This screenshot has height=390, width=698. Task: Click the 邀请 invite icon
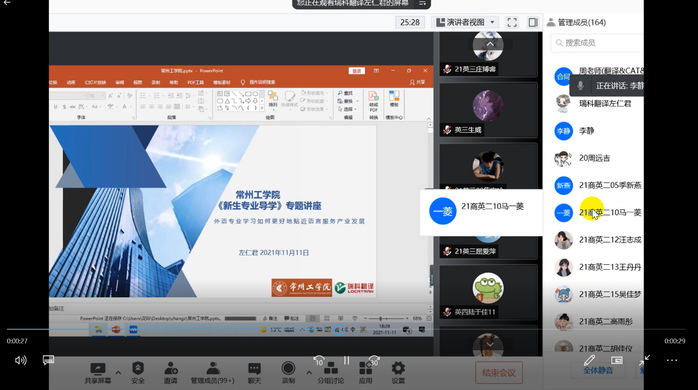(x=170, y=368)
